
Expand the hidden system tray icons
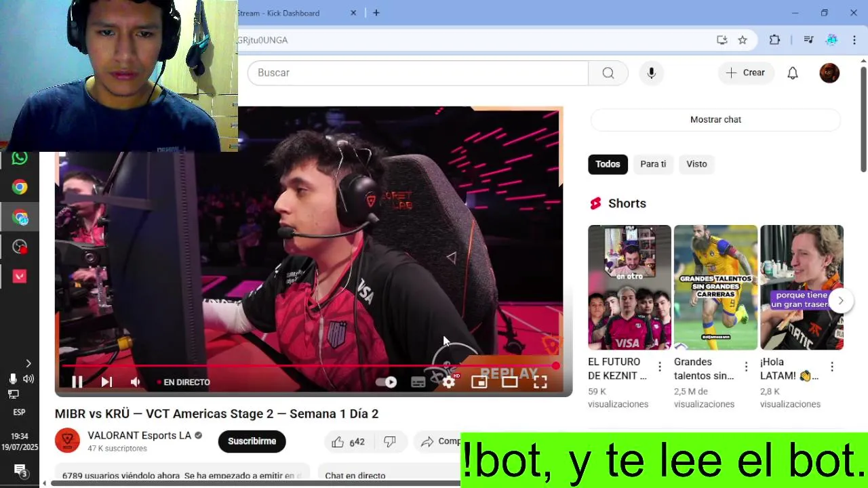[28, 364]
